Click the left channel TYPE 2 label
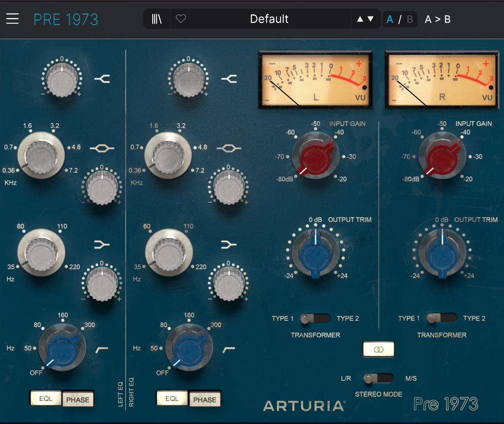The width and height of the screenshot is (504, 424). [x=348, y=318]
